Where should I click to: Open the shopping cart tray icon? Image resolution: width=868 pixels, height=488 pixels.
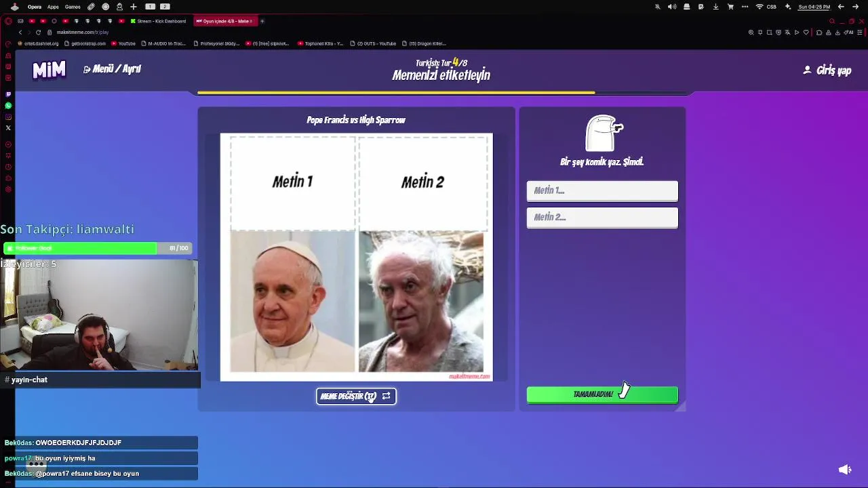coord(730,7)
